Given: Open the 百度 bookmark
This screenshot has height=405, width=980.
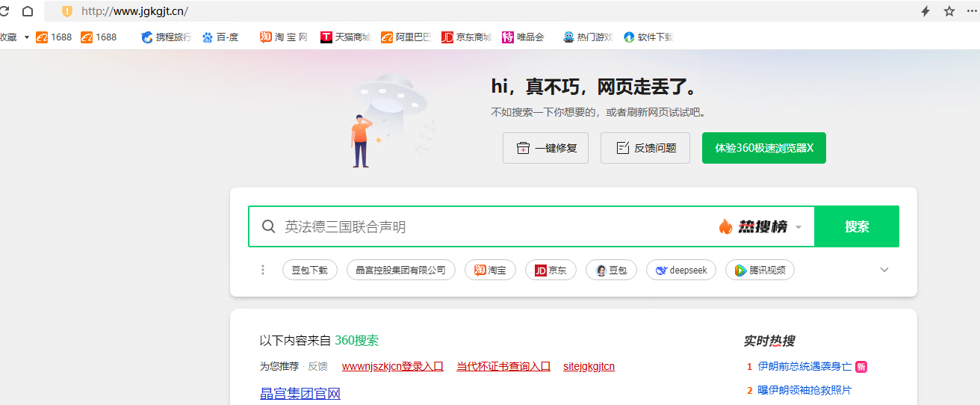Looking at the screenshot, I should (220, 37).
